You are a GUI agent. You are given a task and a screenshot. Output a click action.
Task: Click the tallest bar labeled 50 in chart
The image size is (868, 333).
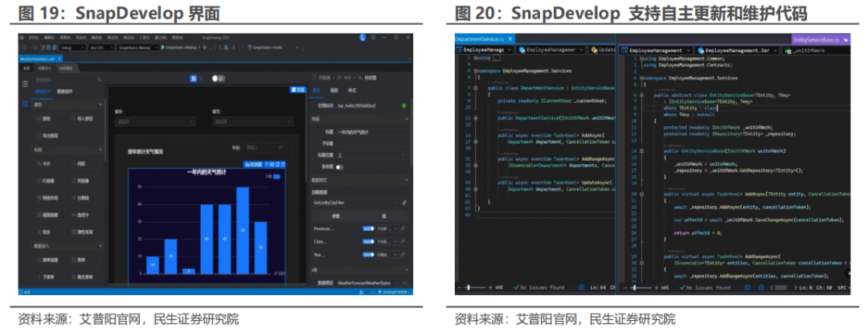[243, 230]
